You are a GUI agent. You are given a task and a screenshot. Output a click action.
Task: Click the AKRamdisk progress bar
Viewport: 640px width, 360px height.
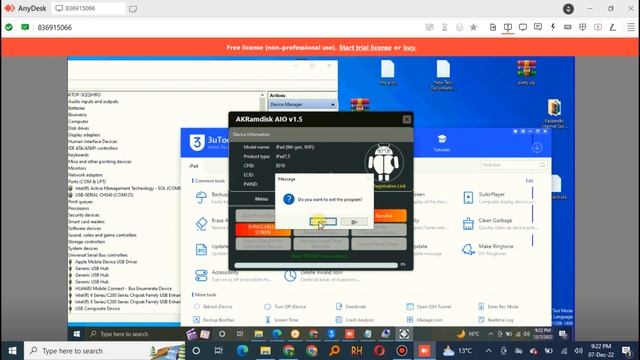[x=316, y=265]
